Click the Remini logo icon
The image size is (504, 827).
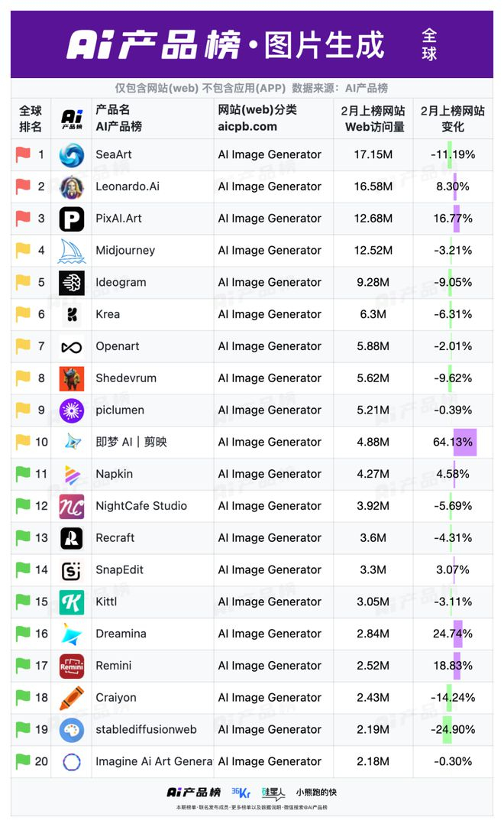click(x=72, y=666)
